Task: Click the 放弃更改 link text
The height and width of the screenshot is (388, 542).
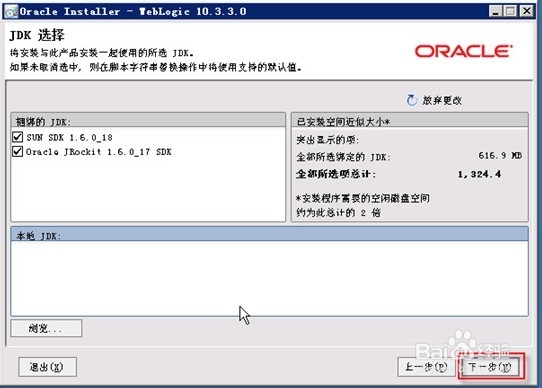Action: coord(442,101)
